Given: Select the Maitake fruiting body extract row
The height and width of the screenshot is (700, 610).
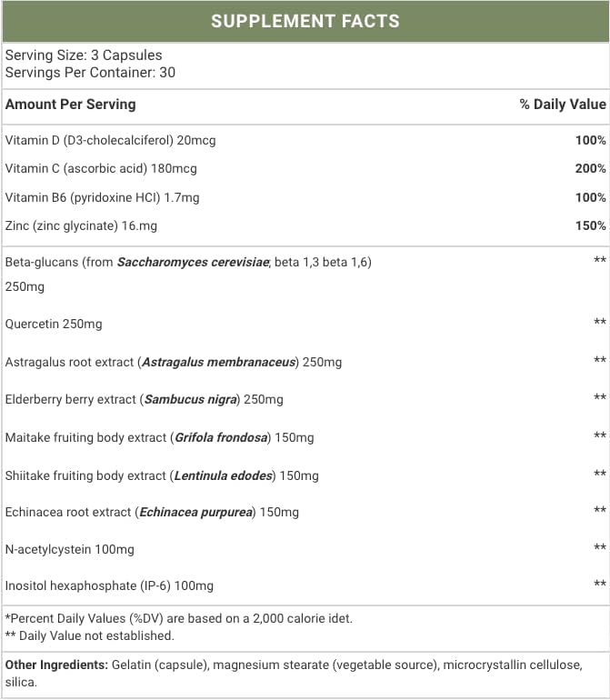Looking at the screenshot, I should coord(305,437).
